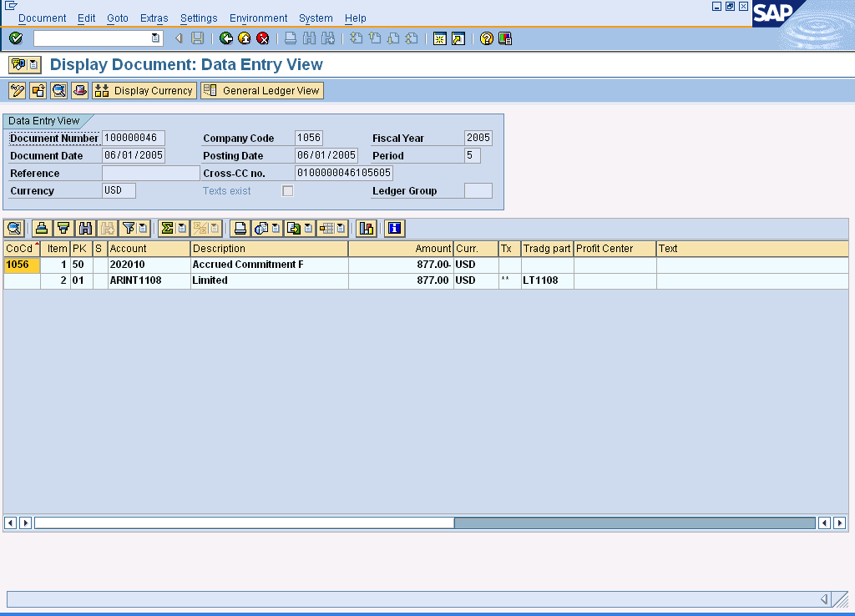Click the Details magnifier icon in grid toolbar
This screenshot has height=616, width=855.
point(15,229)
